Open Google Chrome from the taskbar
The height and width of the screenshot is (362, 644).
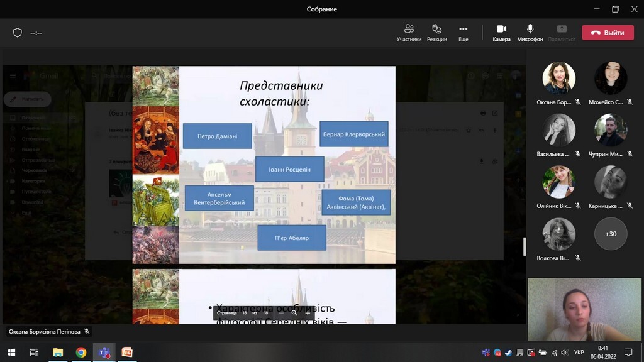(81, 353)
